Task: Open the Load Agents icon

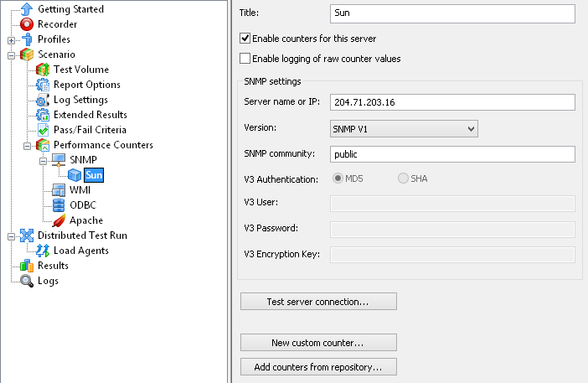Action: [43, 251]
